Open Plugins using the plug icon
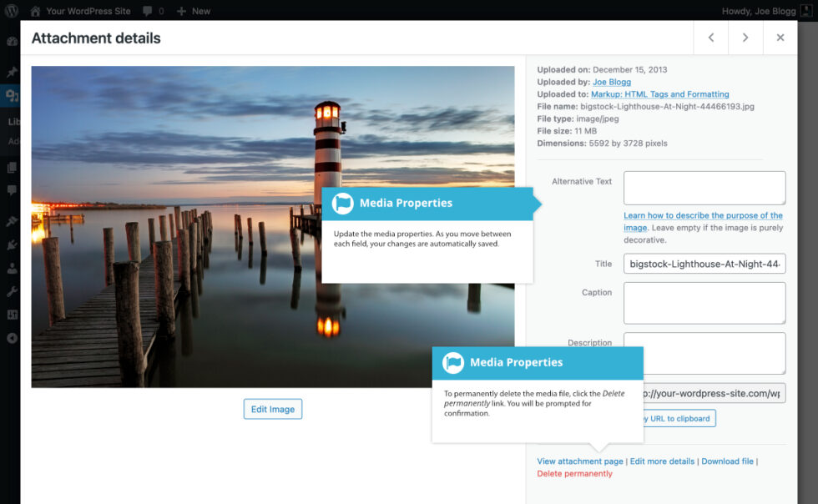 pyautogui.click(x=11, y=243)
